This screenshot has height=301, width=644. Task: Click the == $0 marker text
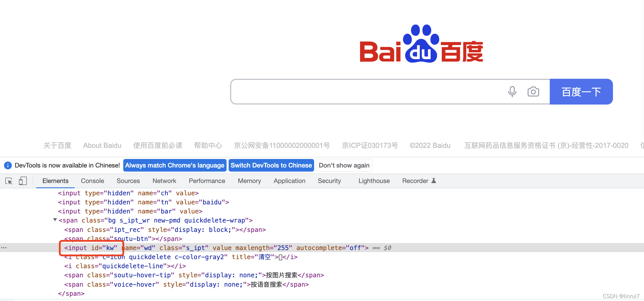coord(382,248)
